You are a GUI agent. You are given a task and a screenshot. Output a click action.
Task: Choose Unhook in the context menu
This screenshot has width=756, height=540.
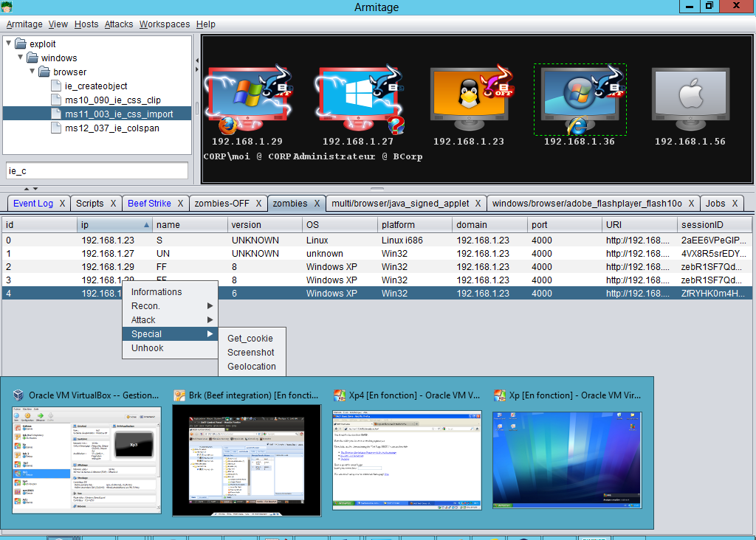click(147, 347)
